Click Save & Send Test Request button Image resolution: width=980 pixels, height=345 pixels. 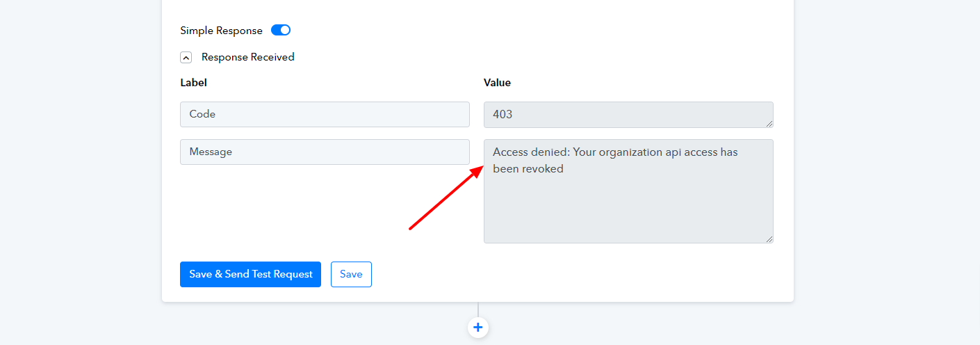[250, 274]
